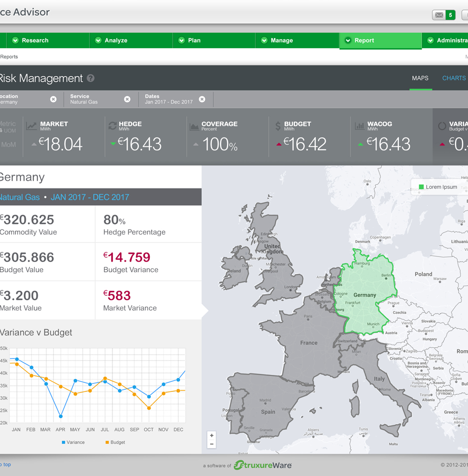Click the Market Variance €583 figure
Viewport: 468px width, 476px height.
click(117, 296)
